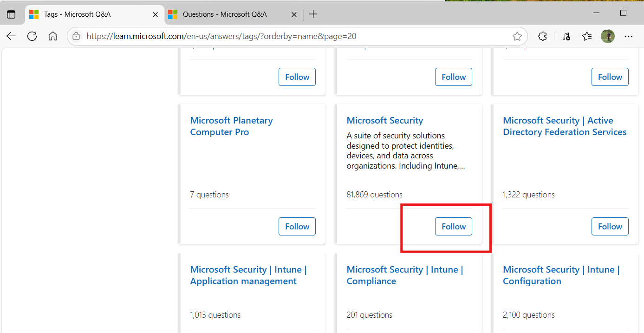Viewport: 644px width, 333px height.
Task: Open the Favorites list icon
Action: (587, 36)
